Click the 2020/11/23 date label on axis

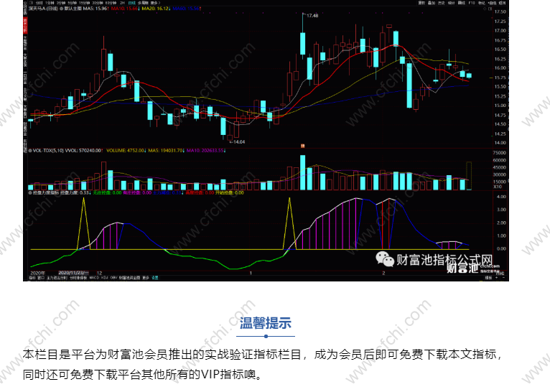[x=74, y=273]
